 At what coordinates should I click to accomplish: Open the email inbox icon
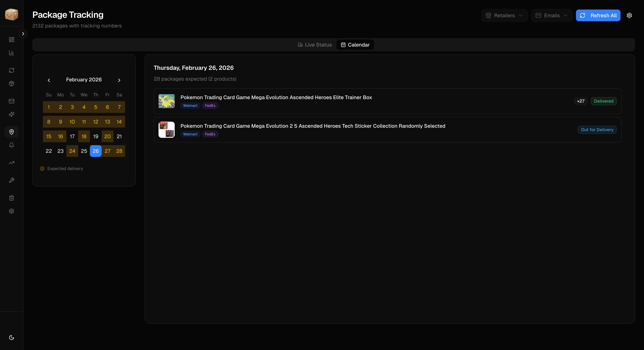pos(12,101)
